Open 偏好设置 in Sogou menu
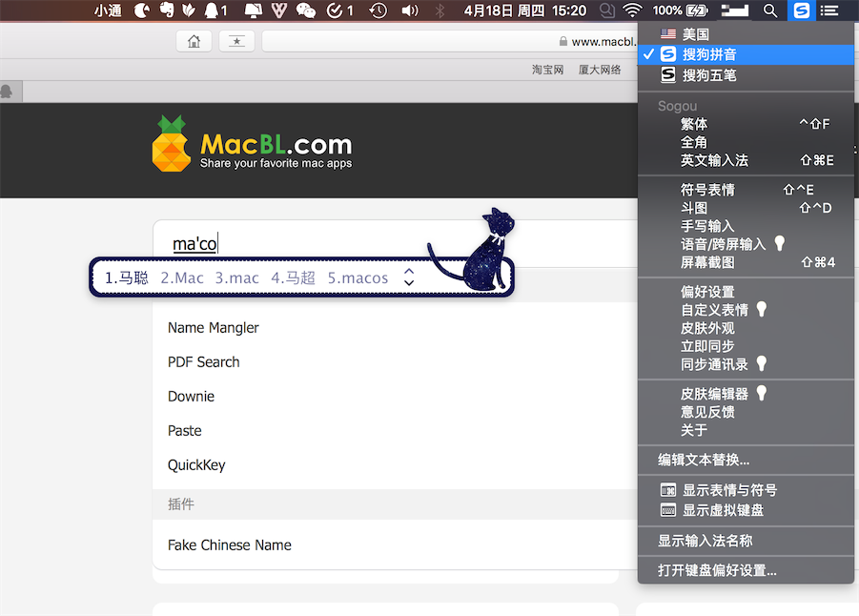 (x=746, y=292)
